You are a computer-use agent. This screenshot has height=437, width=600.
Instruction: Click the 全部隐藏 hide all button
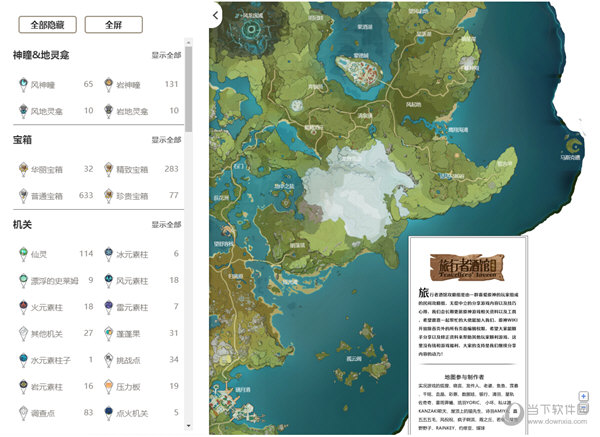[x=47, y=25]
